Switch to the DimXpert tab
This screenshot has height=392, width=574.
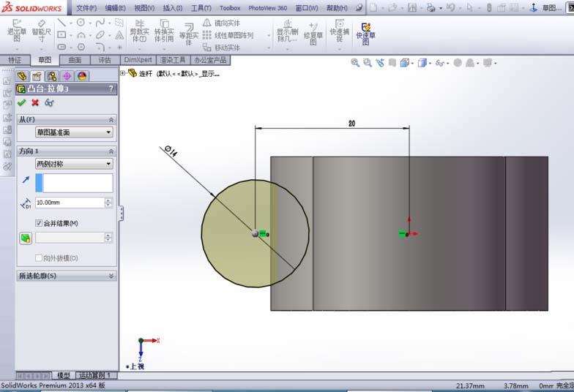click(x=138, y=60)
